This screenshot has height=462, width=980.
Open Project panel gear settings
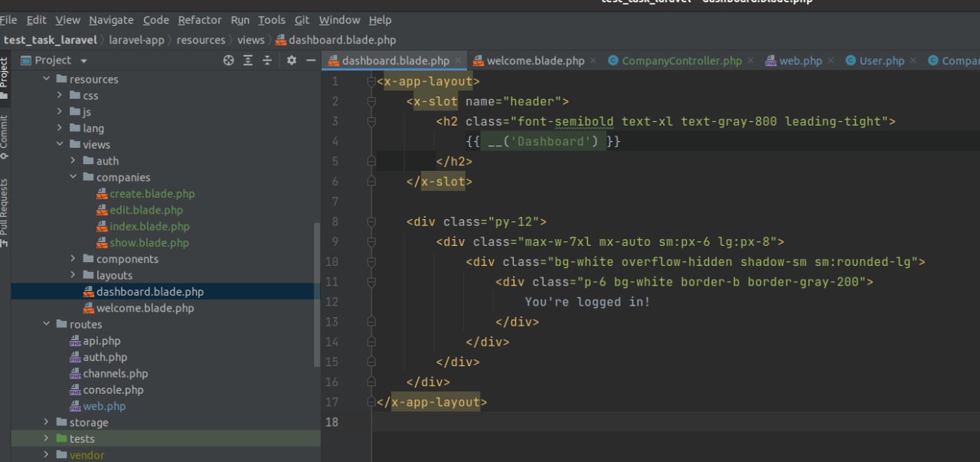point(292,61)
